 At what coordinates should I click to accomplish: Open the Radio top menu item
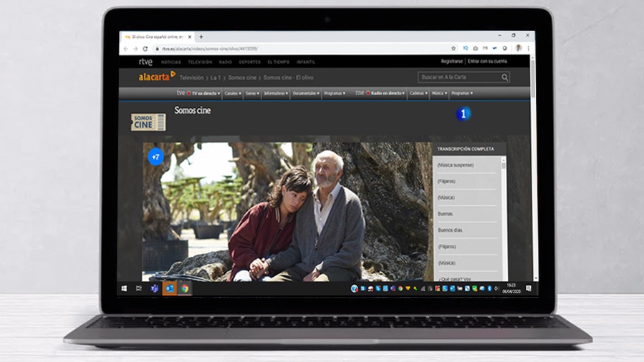pos(226,62)
